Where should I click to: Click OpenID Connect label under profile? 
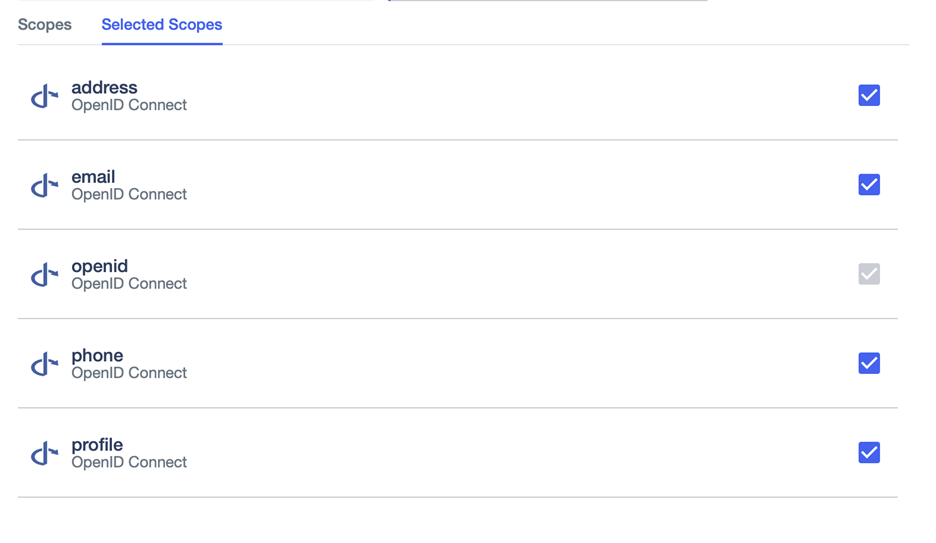[x=129, y=462]
